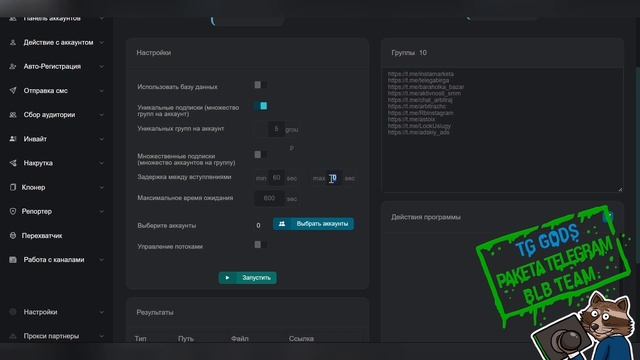
Task: Click the Накрутка sidebar icon
Action: point(13,163)
